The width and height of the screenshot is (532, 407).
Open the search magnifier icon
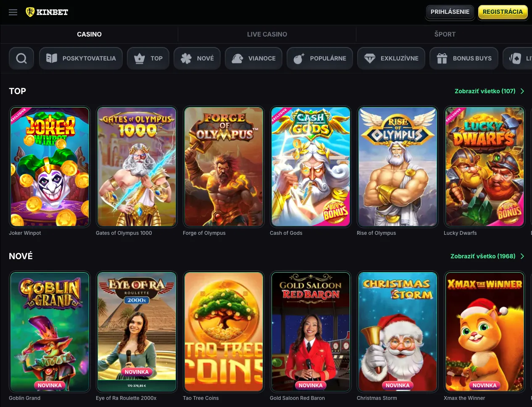(21, 58)
